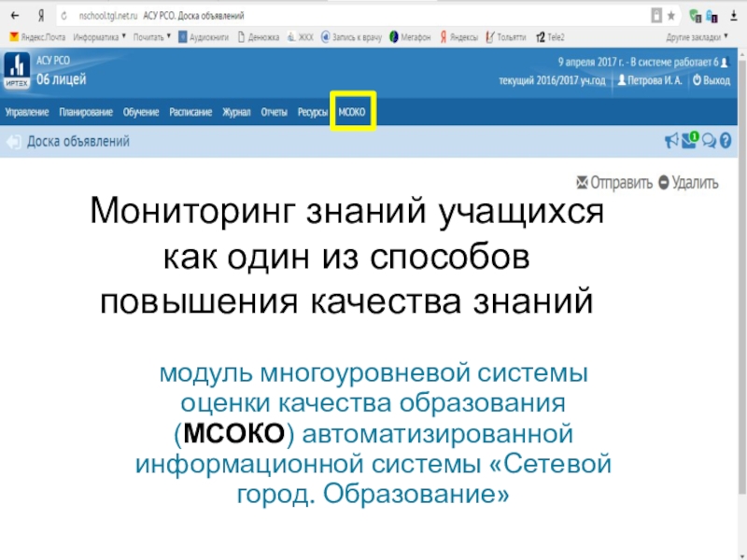This screenshot has height=560, width=747.
Task: Click the Удалить button
Action: pyautogui.click(x=688, y=183)
